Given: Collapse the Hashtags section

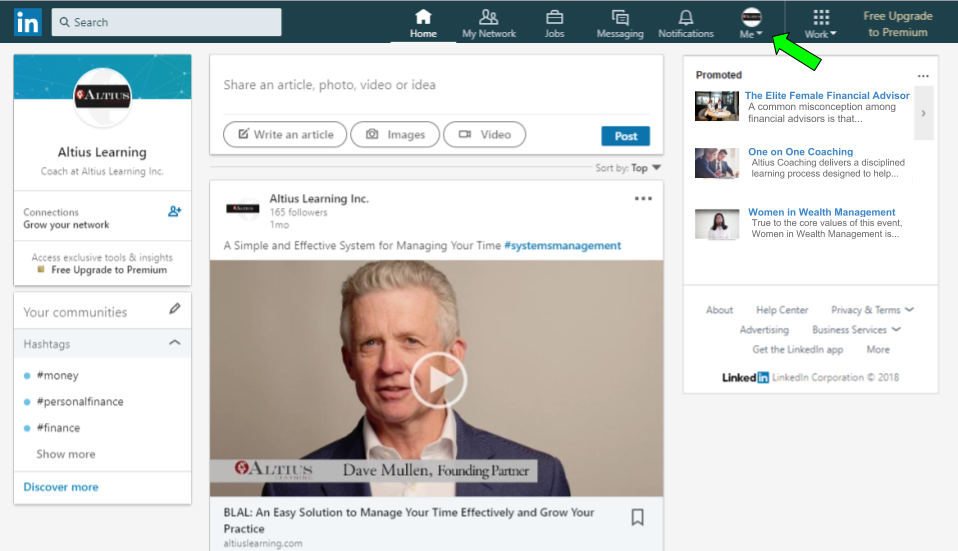Looking at the screenshot, I should pyautogui.click(x=175, y=343).
